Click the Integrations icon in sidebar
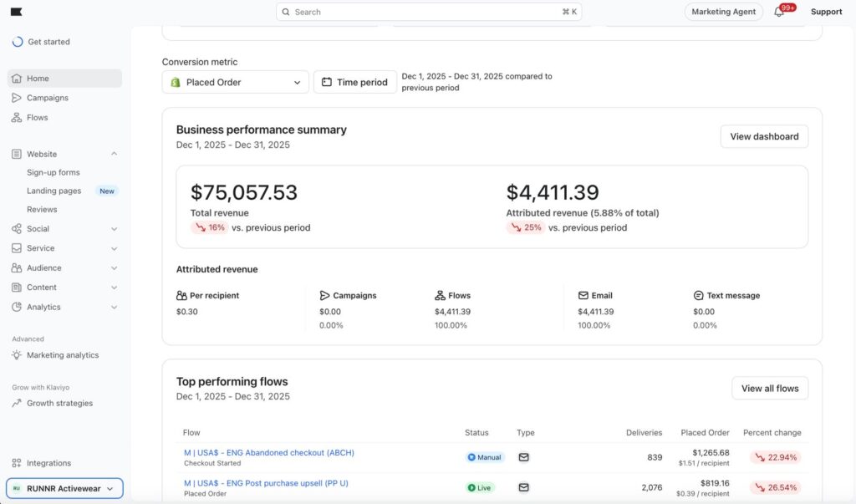856x504 pixels. pos(17,463)
